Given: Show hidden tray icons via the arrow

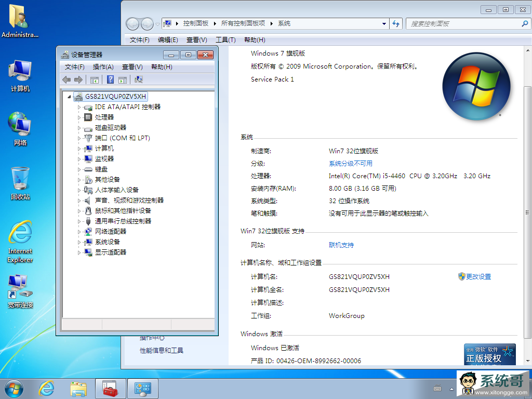Looking at the screenshot, I should (451, 389).
